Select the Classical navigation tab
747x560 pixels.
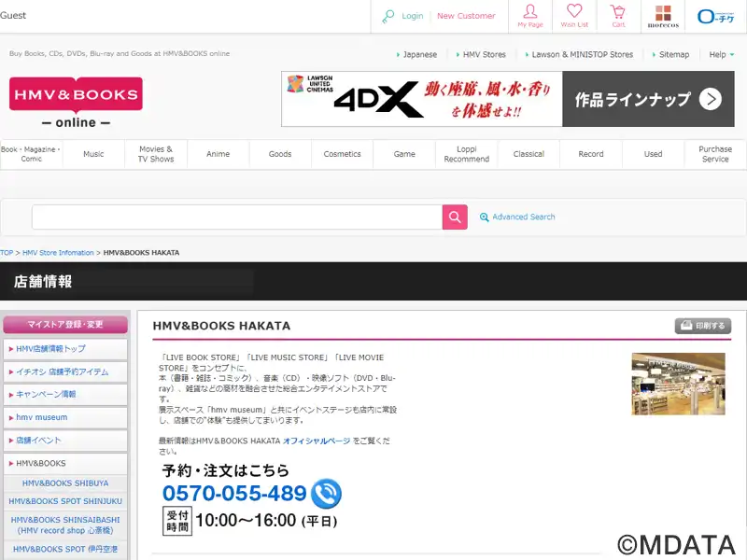point(529,154)
